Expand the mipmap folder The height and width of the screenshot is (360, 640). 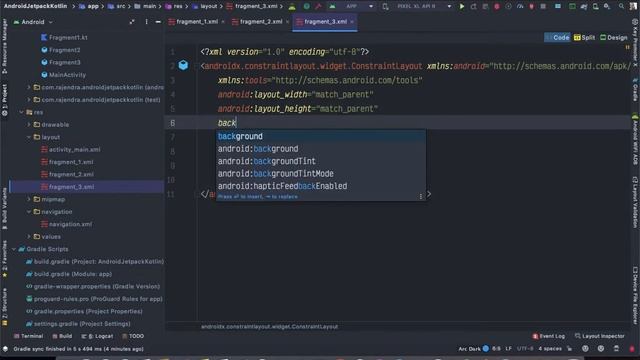(29, 199)
